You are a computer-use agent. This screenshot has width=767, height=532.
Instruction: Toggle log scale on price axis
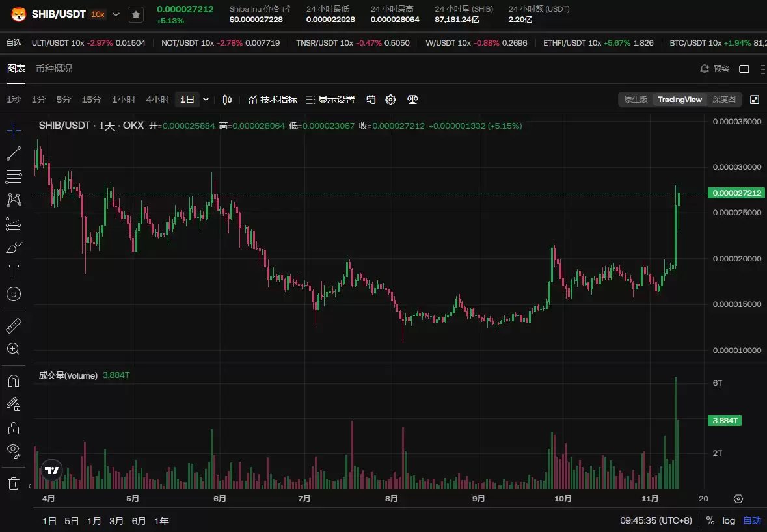[x=729, y=520]
